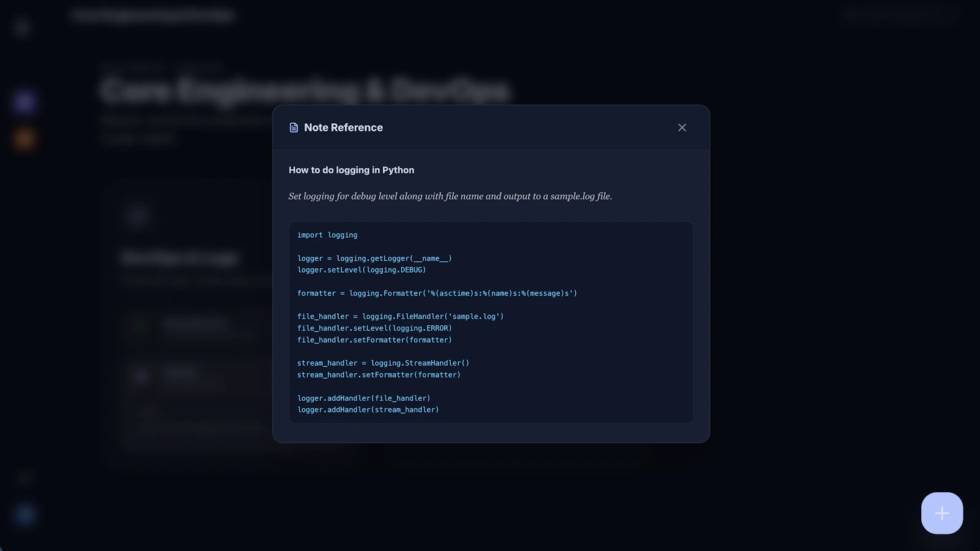
Task: Click the logging.getLogger(__name__) code line
Action: [374, 258]
